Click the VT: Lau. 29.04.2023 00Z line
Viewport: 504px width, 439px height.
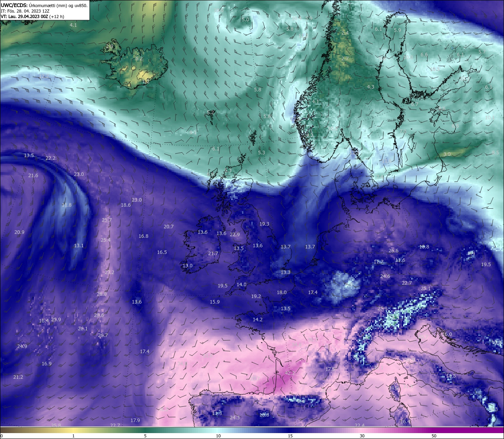pyautogui.click(x=33, y=17)
